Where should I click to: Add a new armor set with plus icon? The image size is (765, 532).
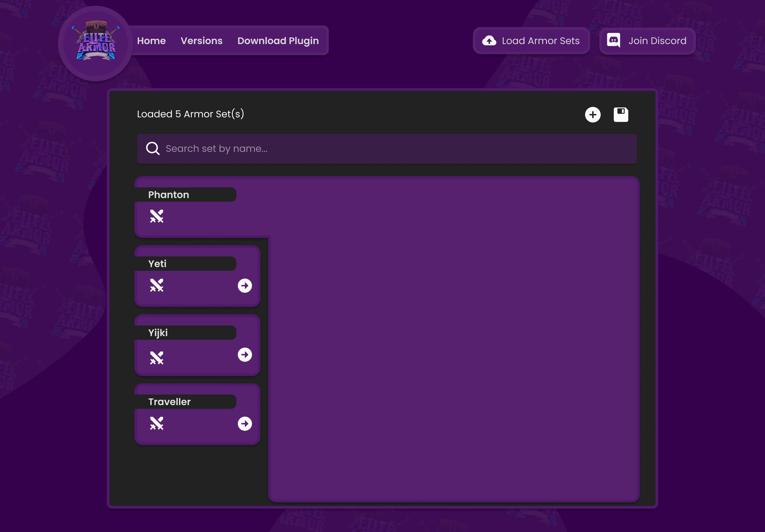(592, 115)
